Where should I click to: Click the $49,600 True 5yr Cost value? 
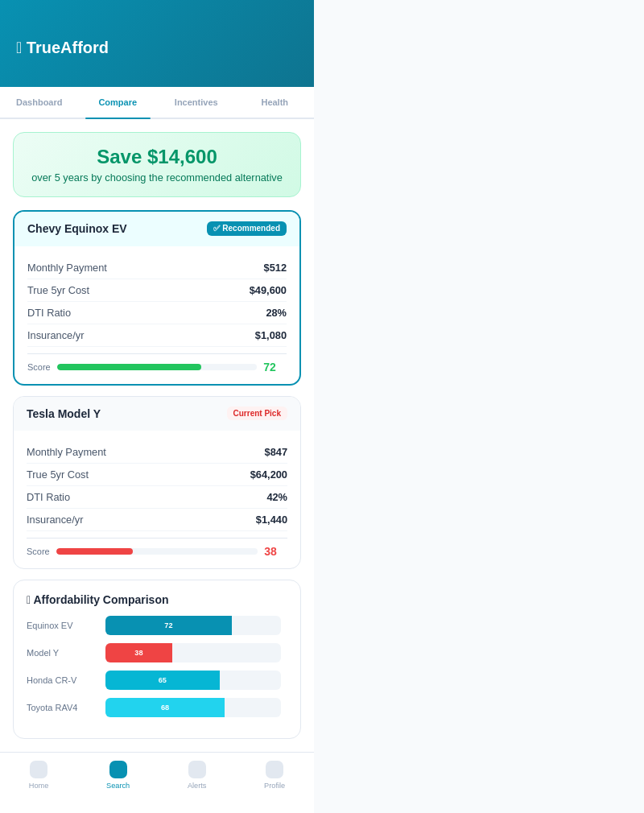[x=267, y=291]
